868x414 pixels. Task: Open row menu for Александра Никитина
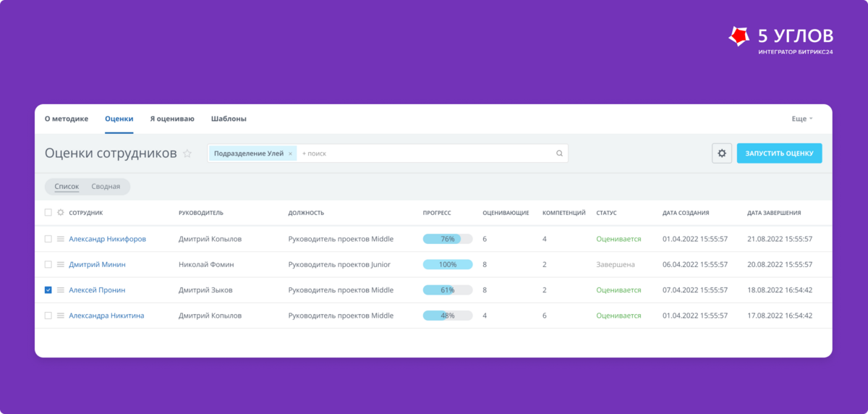pos(61,316)
